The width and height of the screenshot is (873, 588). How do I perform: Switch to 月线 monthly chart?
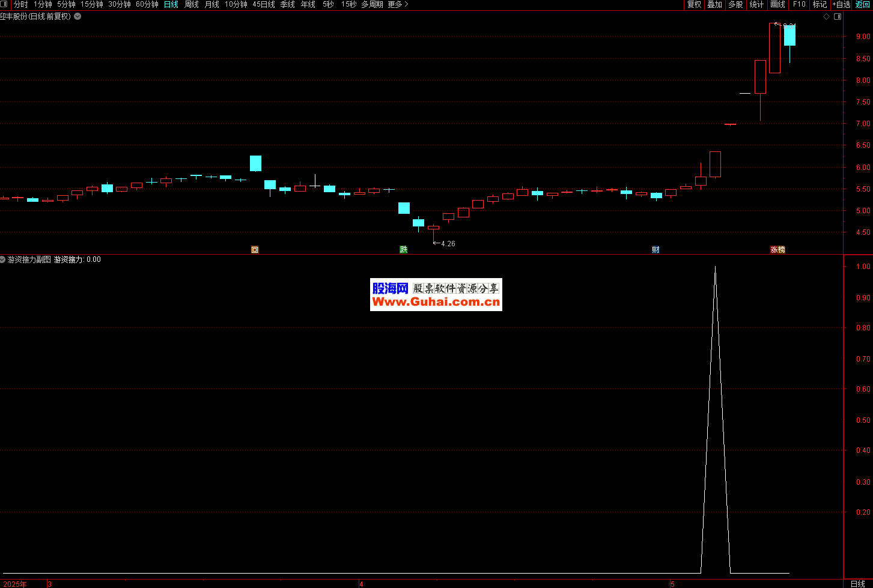(x=212, y=4)
